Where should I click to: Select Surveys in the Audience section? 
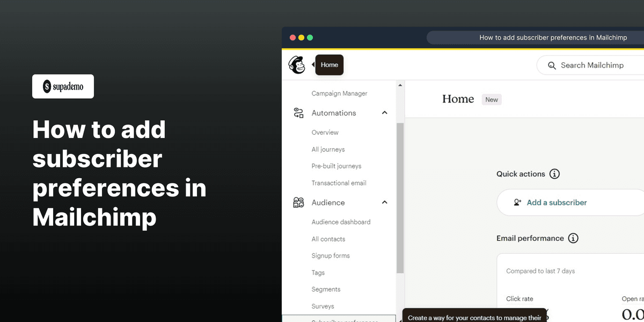coord(323,306)
